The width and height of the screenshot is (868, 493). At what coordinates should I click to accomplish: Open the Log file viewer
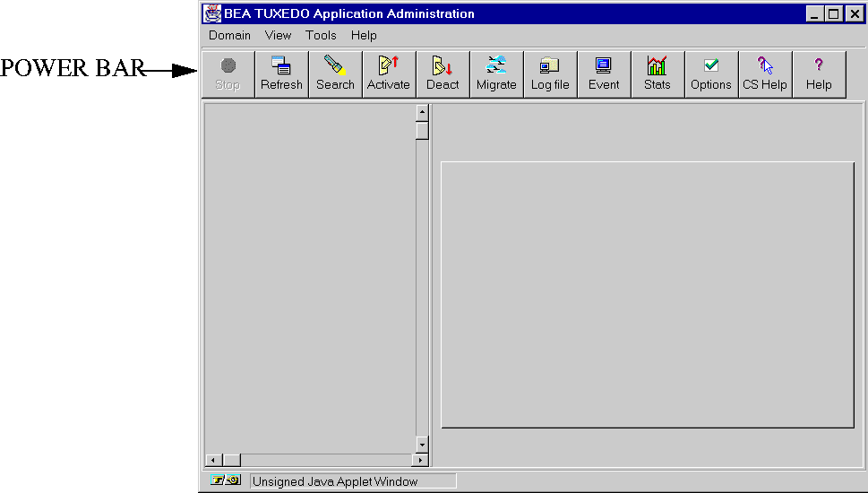[x=550, y=74]
